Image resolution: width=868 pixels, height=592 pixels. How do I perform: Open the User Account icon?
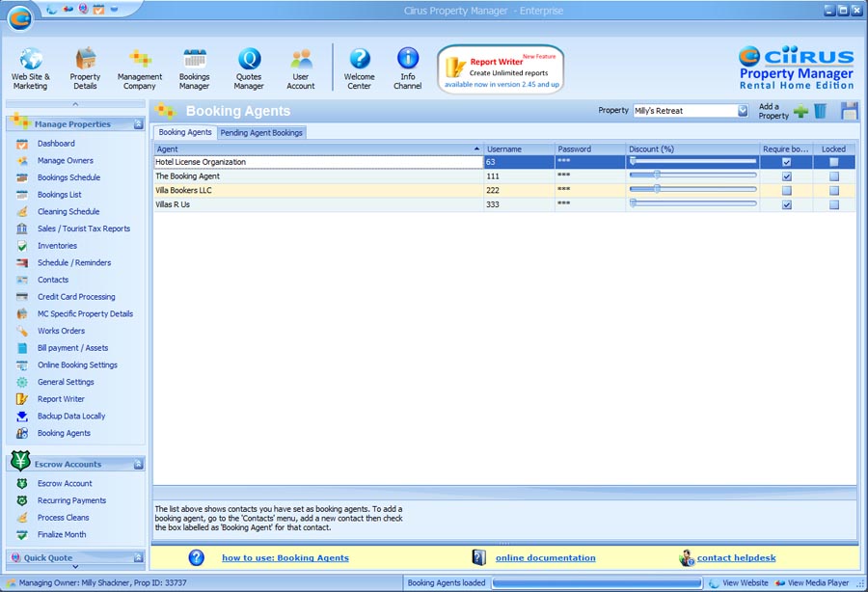(x=301, y=59)
